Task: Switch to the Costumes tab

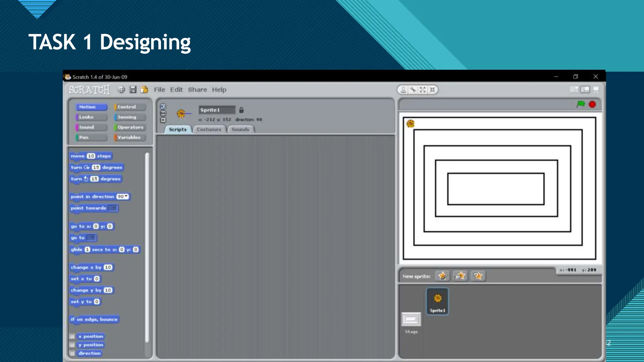Action: coord(209,129)
